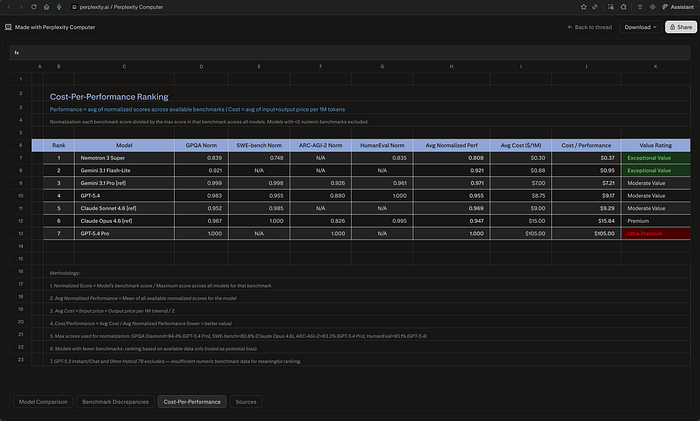Select the Nemotron 3 Super cell
This screenshot has width=700, height=421.
tap(124, 158)
